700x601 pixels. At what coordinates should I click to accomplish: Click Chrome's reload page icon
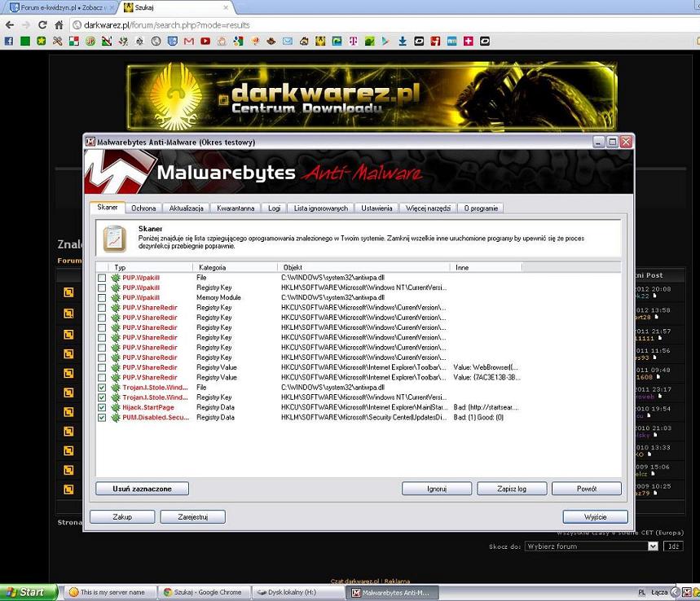point(40,24)
